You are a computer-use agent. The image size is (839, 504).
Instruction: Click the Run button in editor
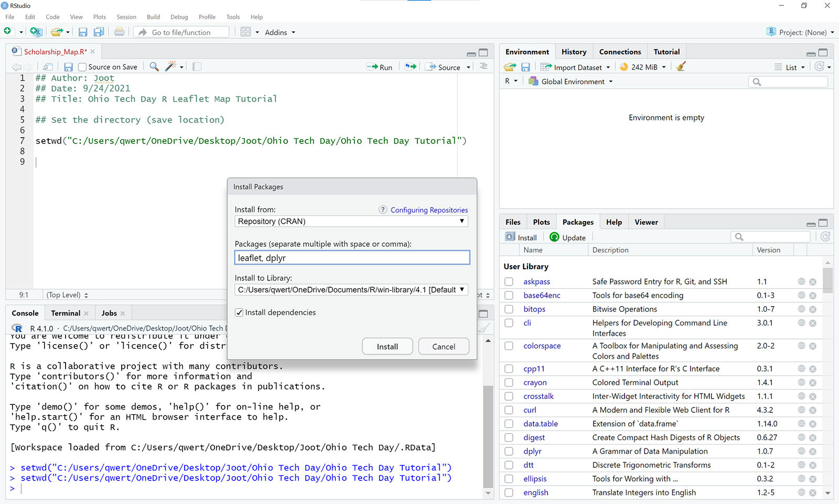(x=380, y=67)
